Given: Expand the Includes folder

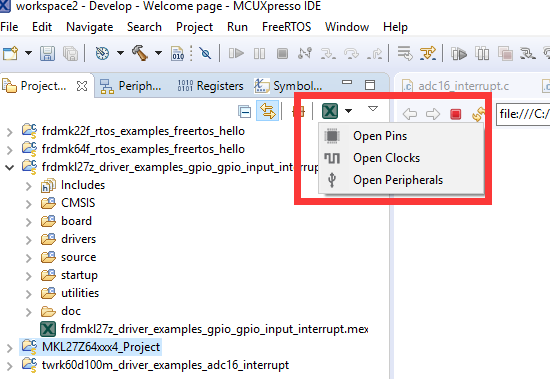Looking at the screenshot, I should 29,186.
